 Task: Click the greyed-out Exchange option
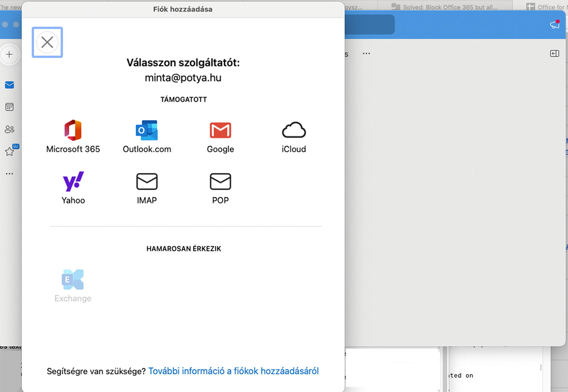73,286
